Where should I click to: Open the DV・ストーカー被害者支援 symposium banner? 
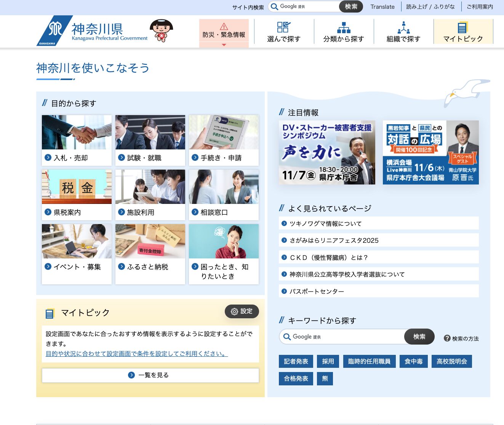327,153
